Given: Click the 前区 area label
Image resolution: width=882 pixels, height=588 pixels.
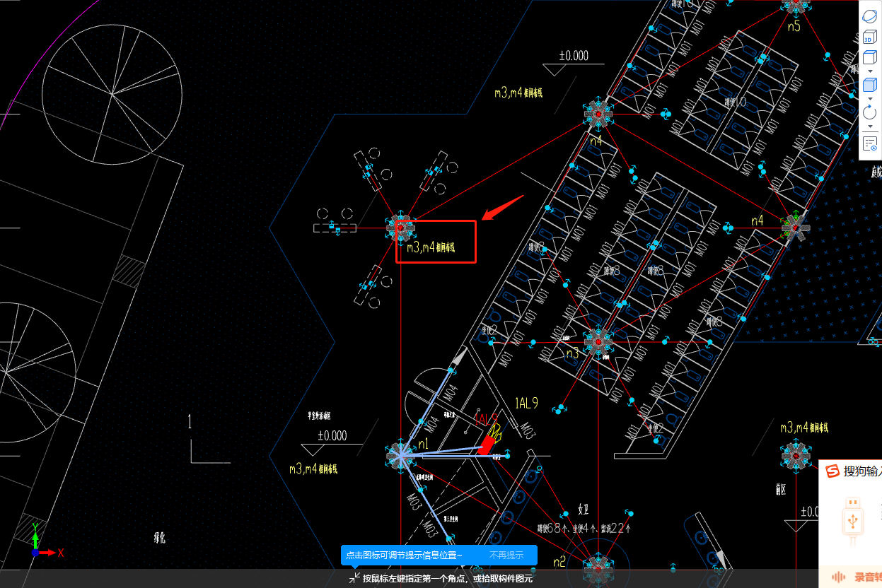Looking at the screenshot, I should coord(782,490).
